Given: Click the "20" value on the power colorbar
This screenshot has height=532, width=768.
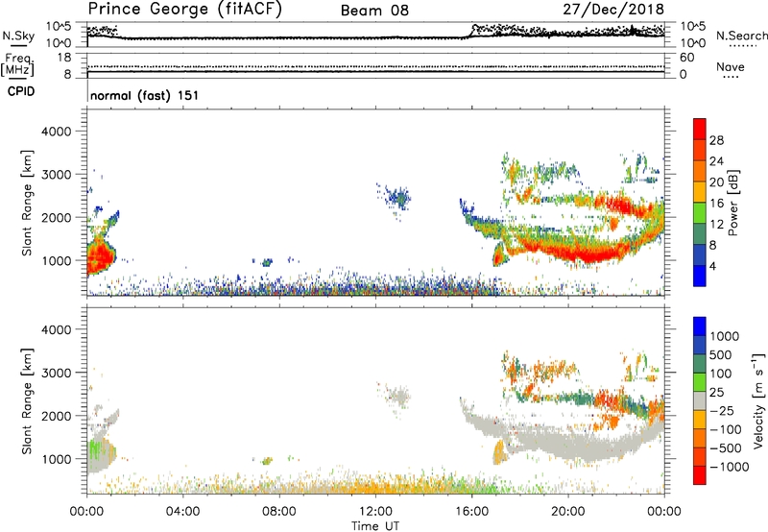Looking at the screenshot, I should (716, 182).
